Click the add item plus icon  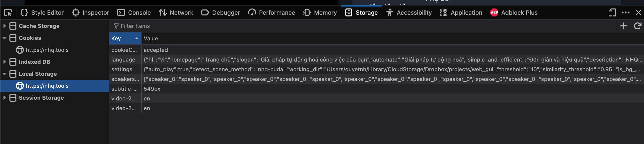coord(624,26)
